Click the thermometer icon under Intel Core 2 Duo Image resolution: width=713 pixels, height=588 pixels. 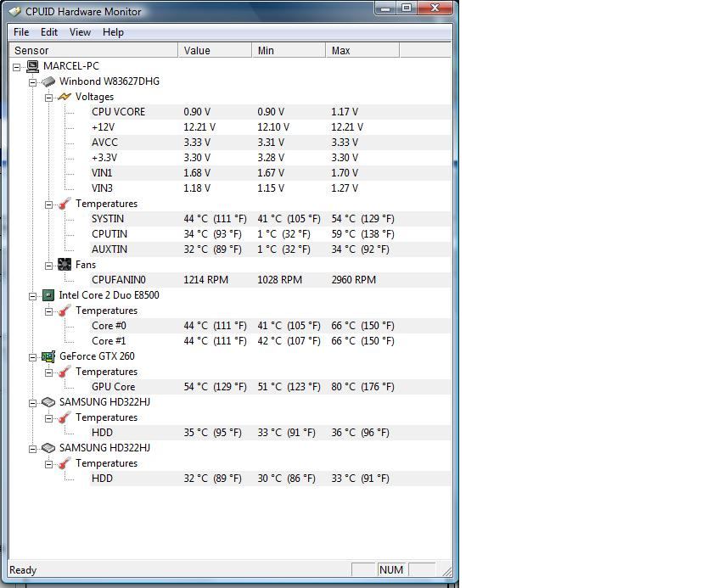pyautogui.click(x=65, y=311)
